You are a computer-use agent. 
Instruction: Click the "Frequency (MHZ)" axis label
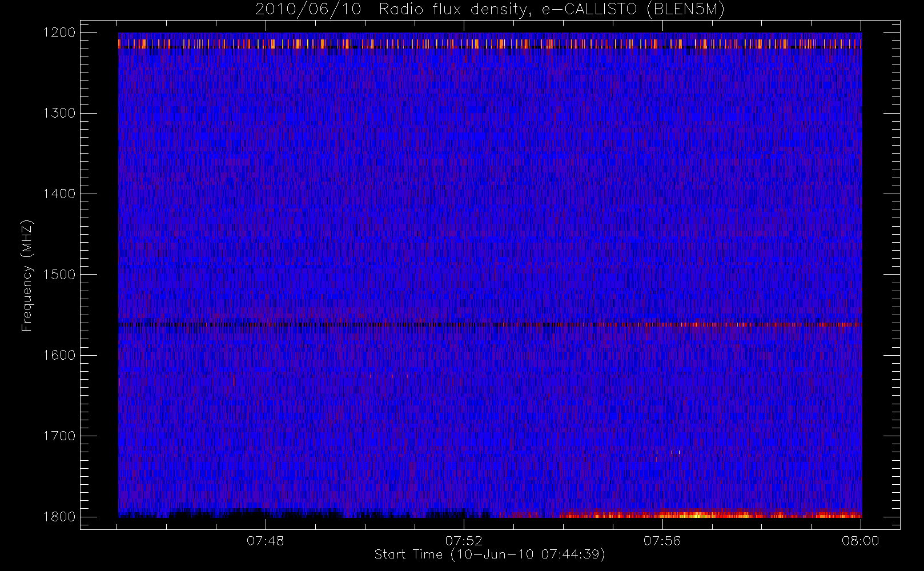[x=27, y=275]
